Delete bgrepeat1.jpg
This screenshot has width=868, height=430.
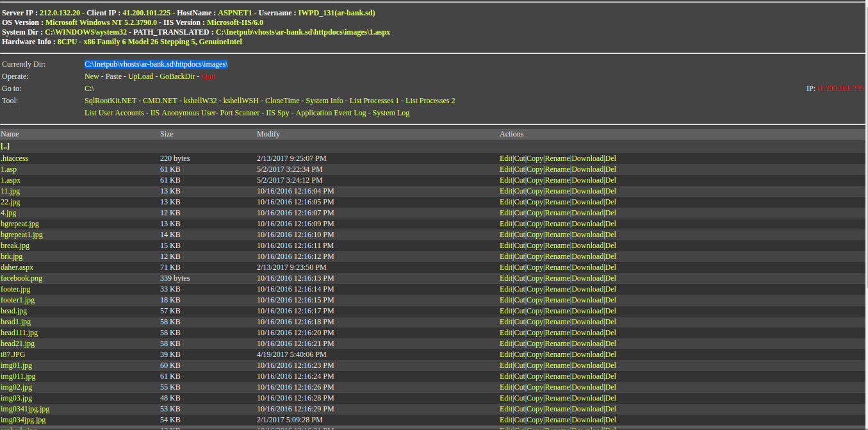tap(610, 235)
